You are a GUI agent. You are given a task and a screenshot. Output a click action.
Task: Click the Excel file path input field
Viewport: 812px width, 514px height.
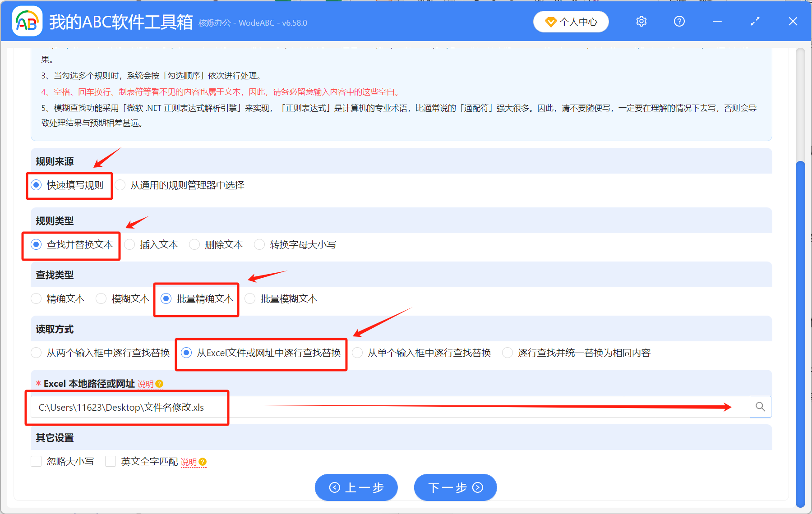pyautogui.click(x=271, y=406)
